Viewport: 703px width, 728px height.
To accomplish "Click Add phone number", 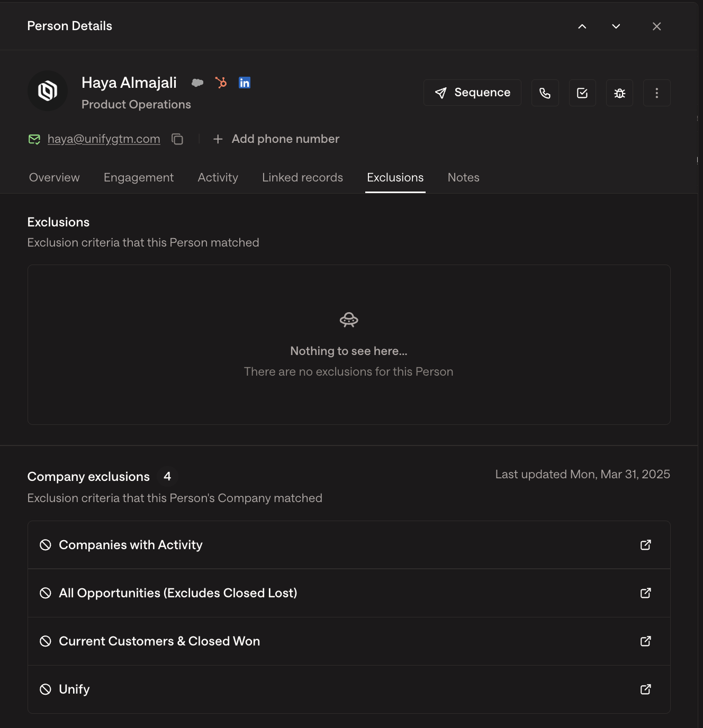I will point(276,139).
